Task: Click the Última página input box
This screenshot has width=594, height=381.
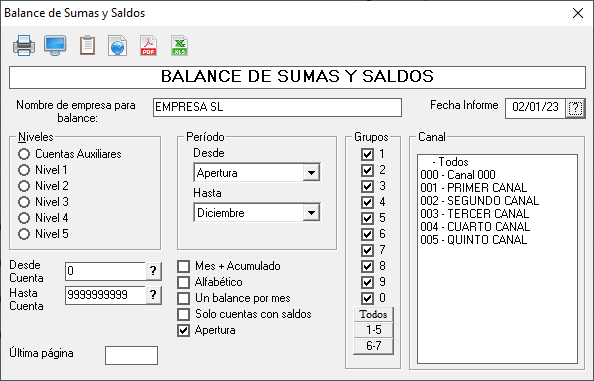Action: (x=131, y=355)
